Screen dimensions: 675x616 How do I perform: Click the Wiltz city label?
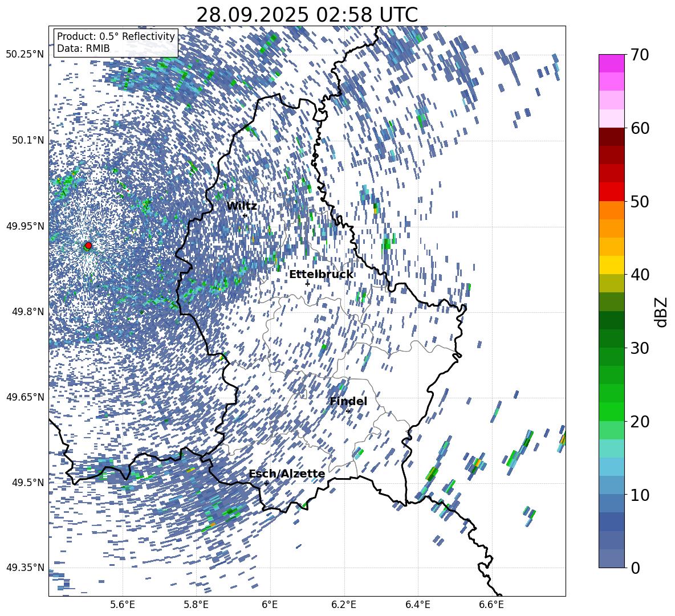242,206
